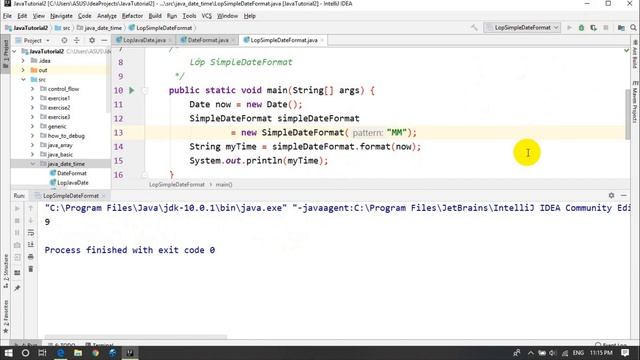Open Project Structure icon in toolbar
The image size is (640, 360).
621,28
